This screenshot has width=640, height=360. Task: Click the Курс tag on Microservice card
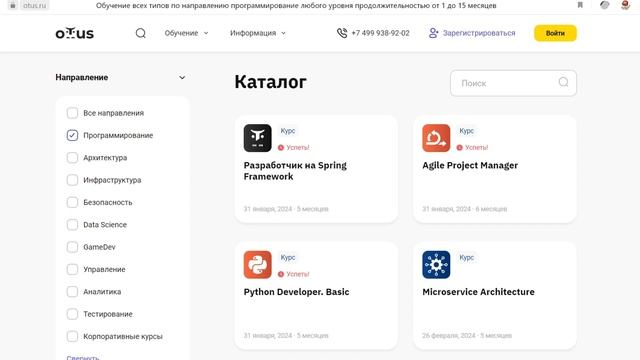(x=467, y=257)
